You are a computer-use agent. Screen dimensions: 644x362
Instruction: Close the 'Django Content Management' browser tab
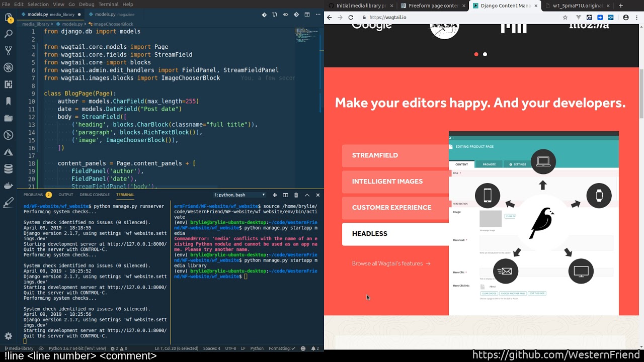pyautogui.click(x=535, y=6)
